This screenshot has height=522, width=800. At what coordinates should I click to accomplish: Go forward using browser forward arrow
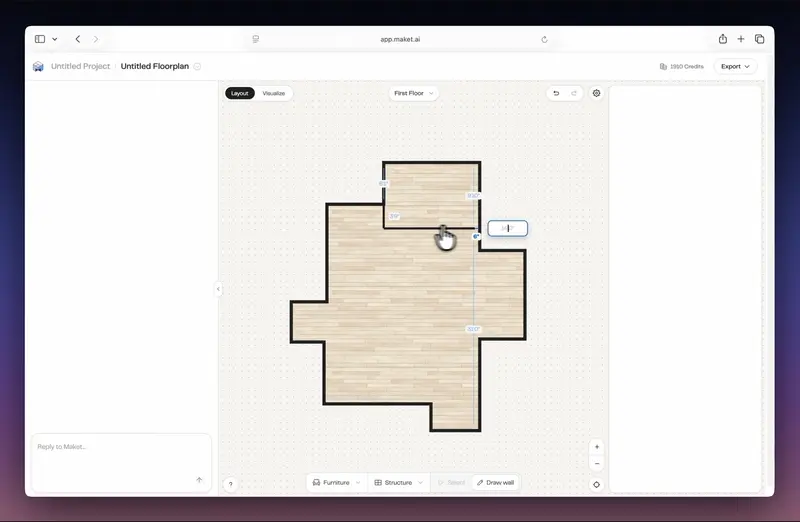[x=95, y=39]
